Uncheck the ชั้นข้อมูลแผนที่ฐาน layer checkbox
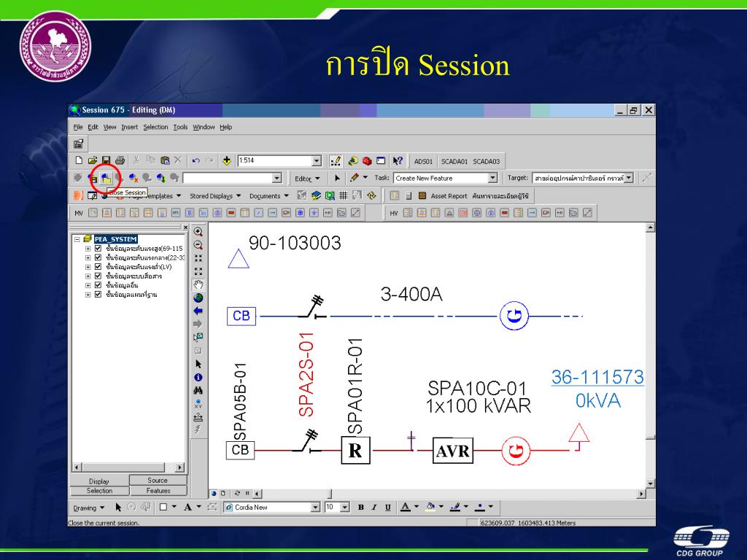747x560 pixels. coord(98,295)
